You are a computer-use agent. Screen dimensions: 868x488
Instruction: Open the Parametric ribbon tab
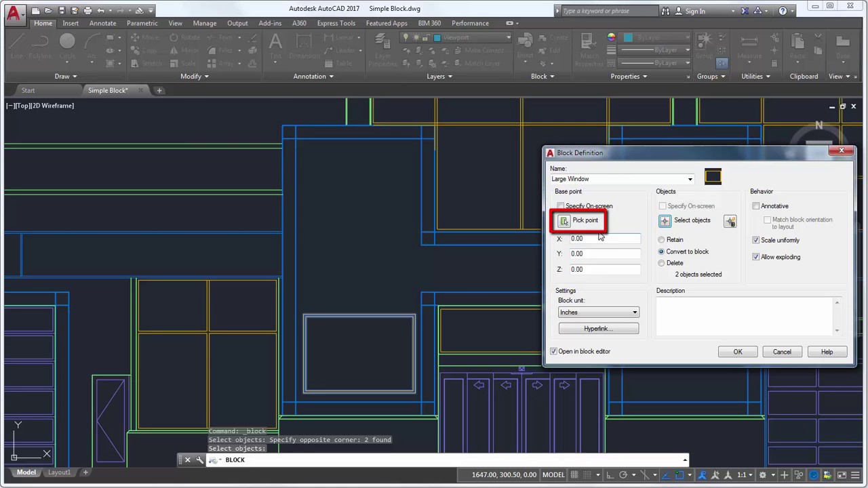click(x=142, y=23)
